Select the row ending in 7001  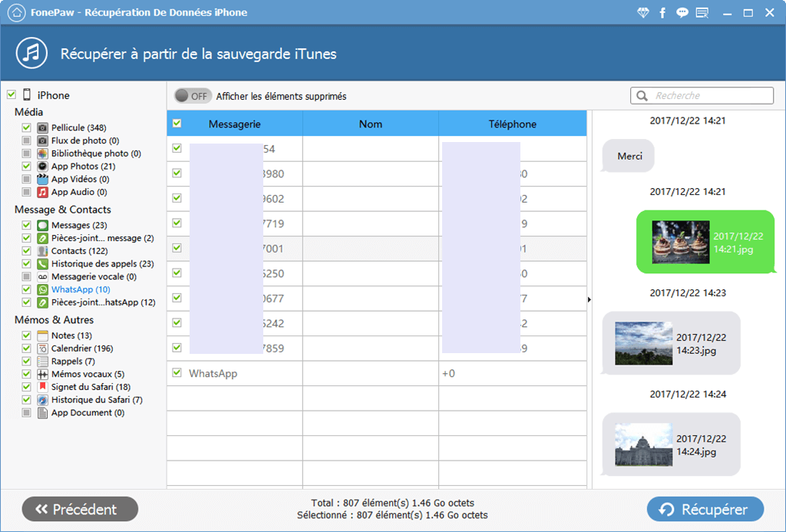coord(376,249)
